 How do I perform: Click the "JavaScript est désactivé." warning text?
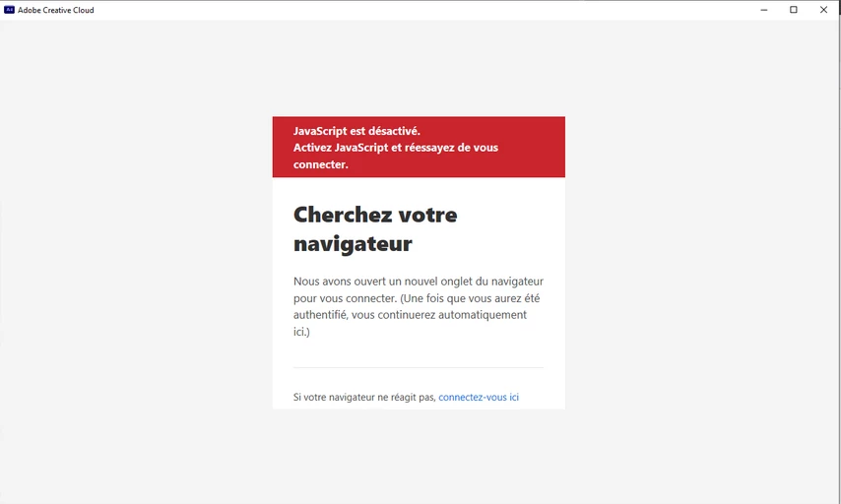click(x=356, y=131)
